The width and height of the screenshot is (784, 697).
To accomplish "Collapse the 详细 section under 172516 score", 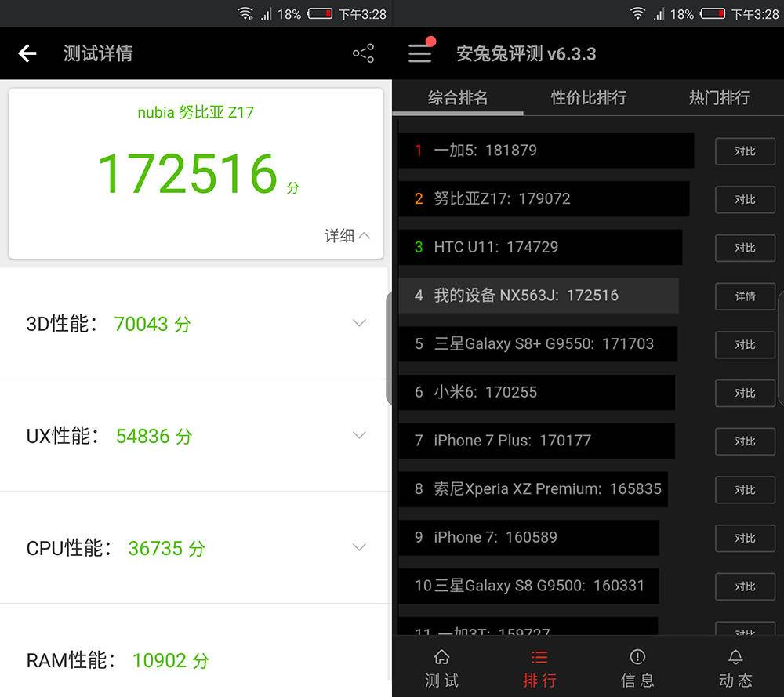I will tap(346, 235).
